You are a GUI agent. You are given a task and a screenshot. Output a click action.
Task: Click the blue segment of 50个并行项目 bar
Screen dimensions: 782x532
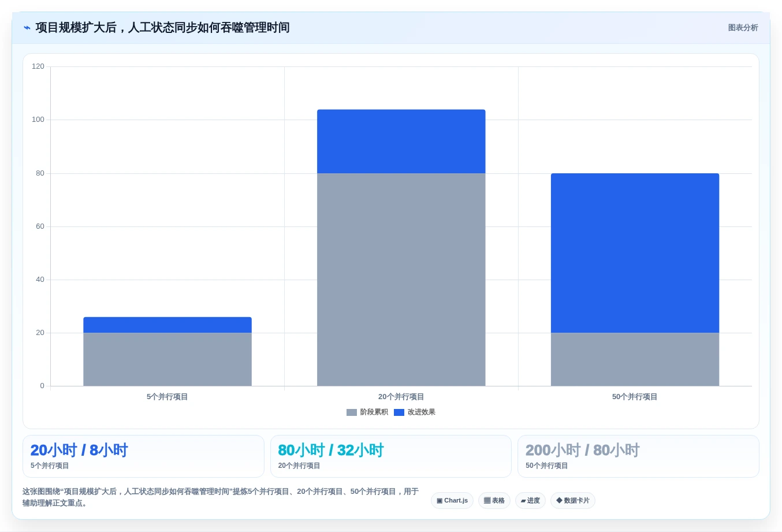pyautogui.click(x=635, y=253)
